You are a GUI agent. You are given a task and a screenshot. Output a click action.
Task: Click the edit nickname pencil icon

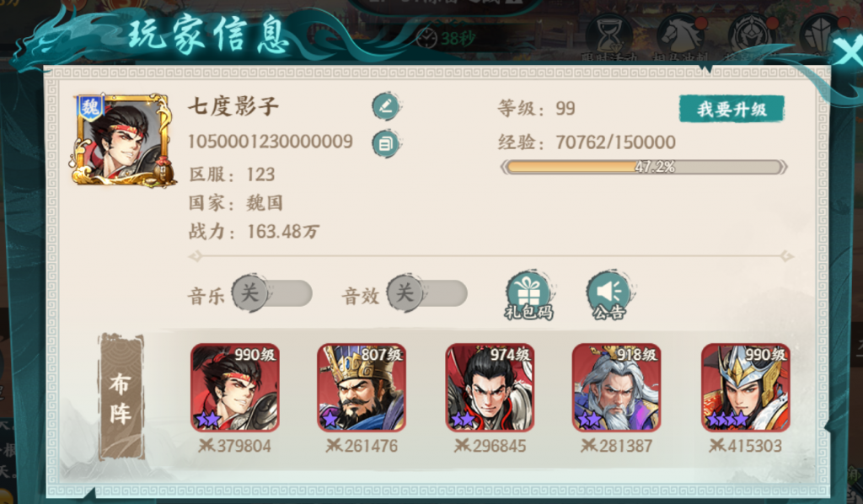click(x=386, y=107)
